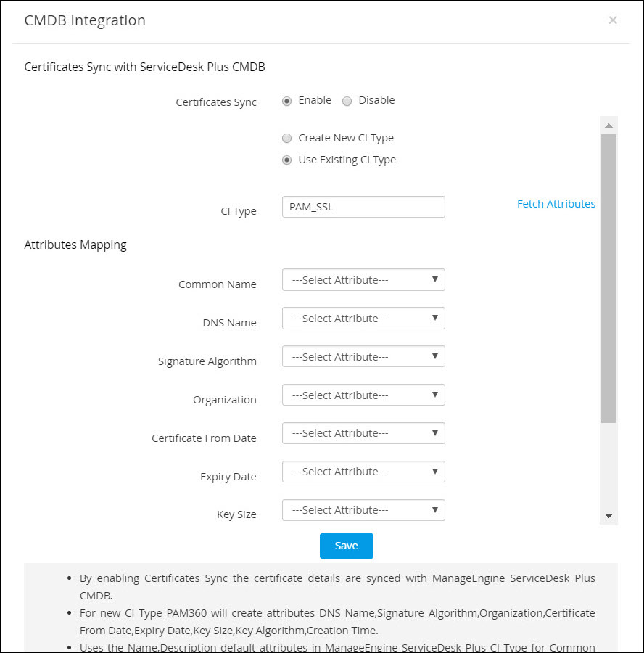Choose Use Existing CI Type

pyautogui.click(x=287, y=160)
